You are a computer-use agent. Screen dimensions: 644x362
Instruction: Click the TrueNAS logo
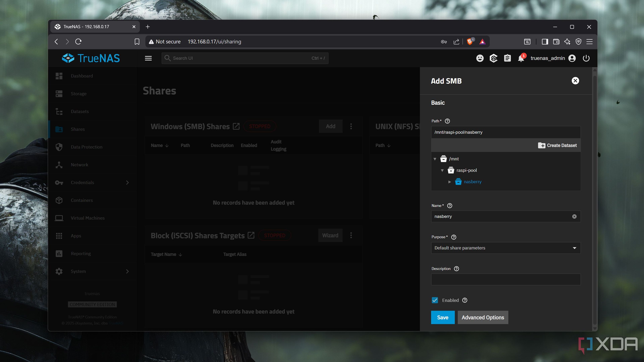(91, 58)
